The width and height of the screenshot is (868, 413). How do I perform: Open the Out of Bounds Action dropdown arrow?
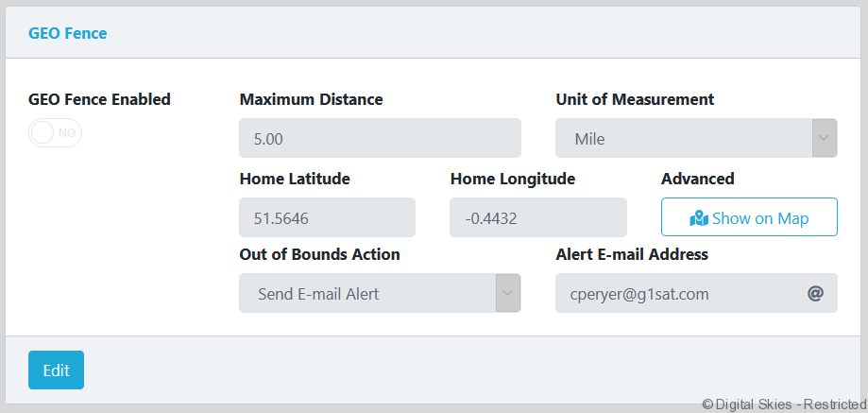(x=508, y=294)
